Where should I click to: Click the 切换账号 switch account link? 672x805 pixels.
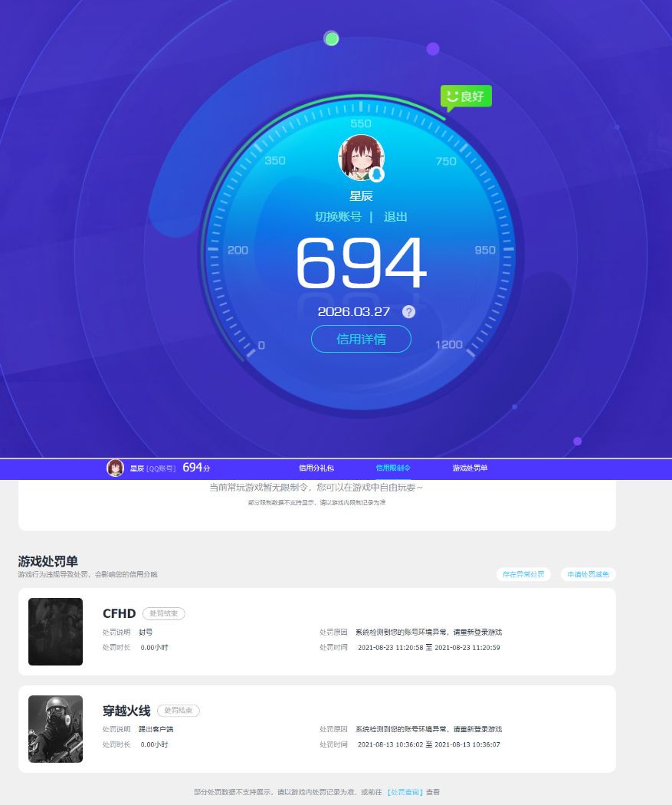click(x=337, y=217)
